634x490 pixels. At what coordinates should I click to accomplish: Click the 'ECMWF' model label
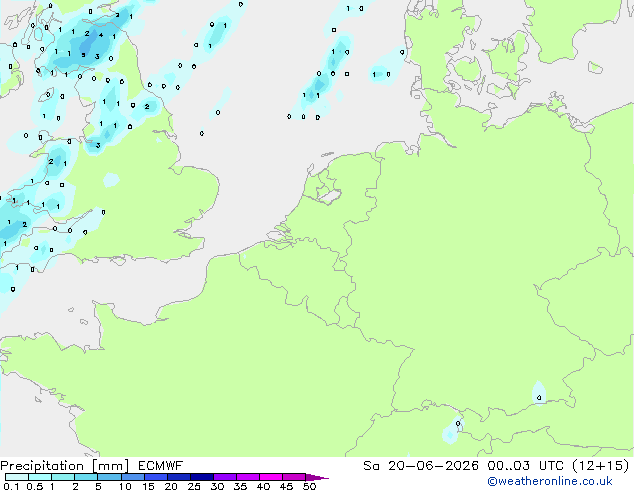click(x=161, y=466)
